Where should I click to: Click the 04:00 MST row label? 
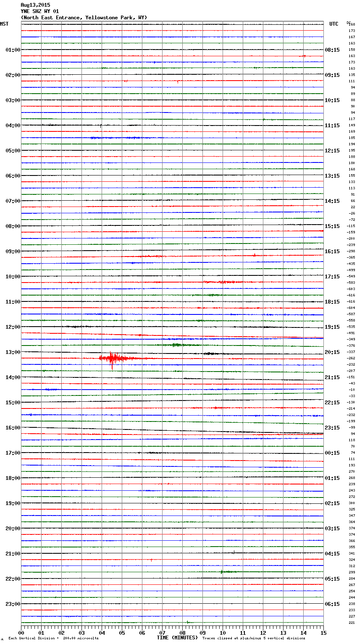(x=13, y=126)
